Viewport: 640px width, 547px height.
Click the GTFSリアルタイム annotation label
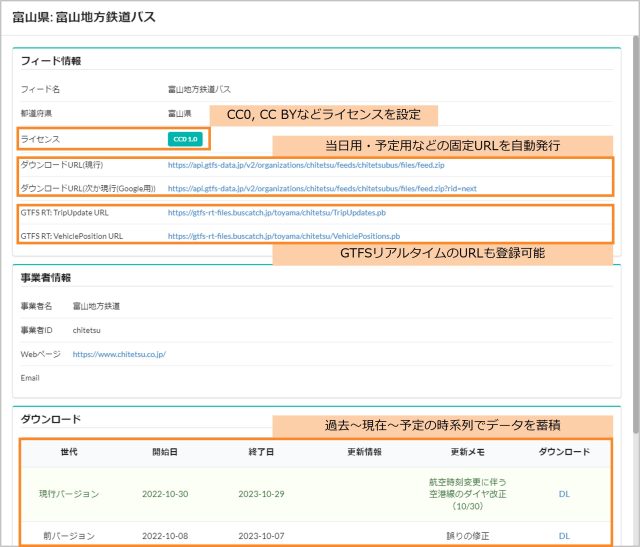click(442, 254)
